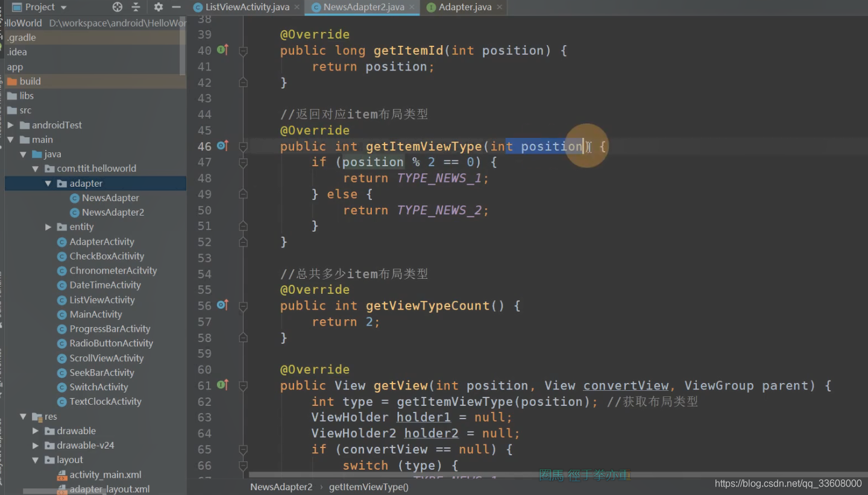Click the scroll-from-source target icon
Viewport: 868px width, 495px height.
pos(118,7)
